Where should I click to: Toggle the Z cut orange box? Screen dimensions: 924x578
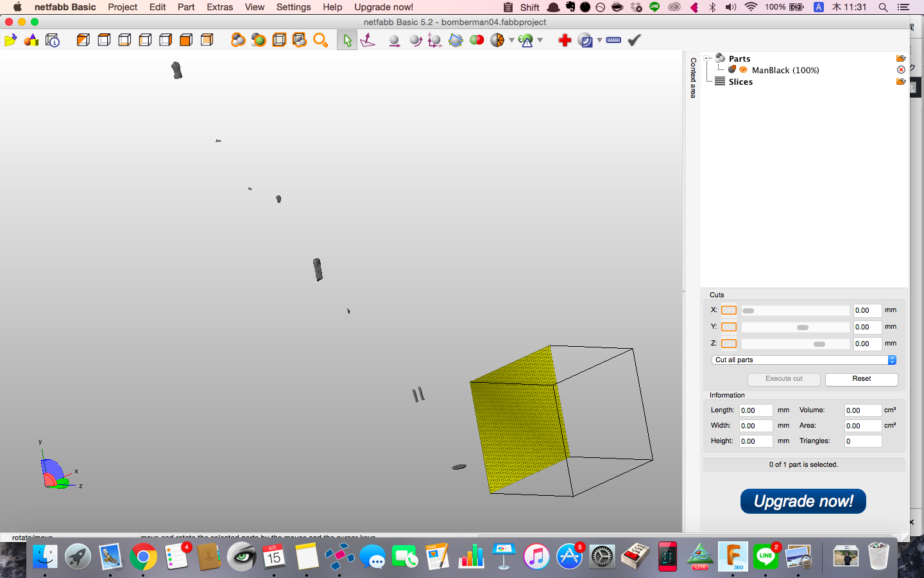tap(729, 344)
